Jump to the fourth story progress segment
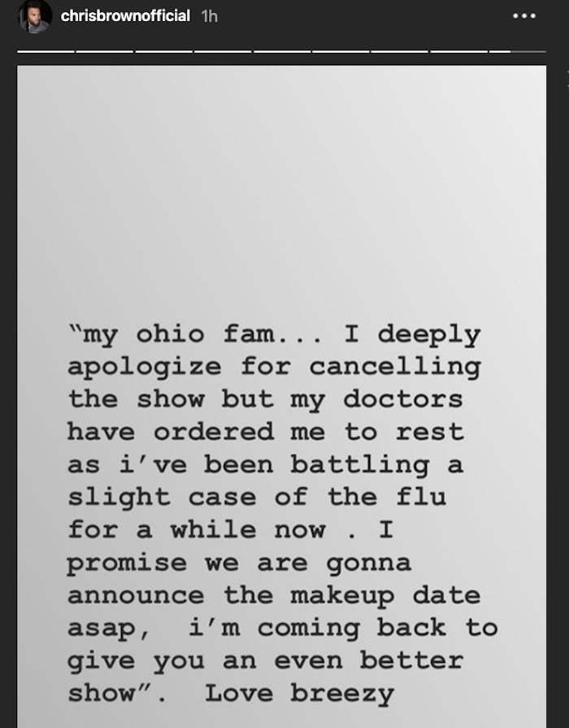 click(x=222, y=51)
